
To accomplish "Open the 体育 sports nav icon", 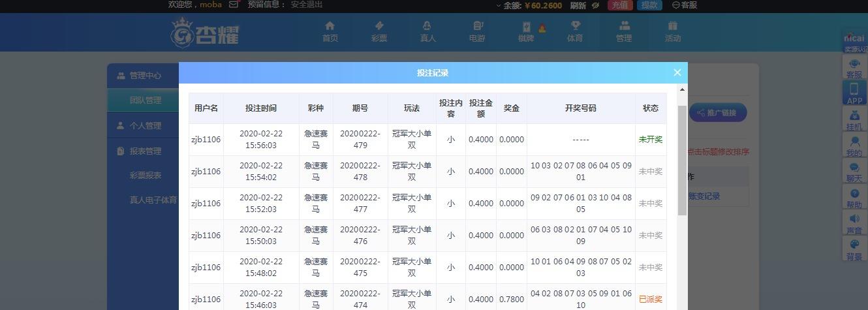I will (575, 31).
